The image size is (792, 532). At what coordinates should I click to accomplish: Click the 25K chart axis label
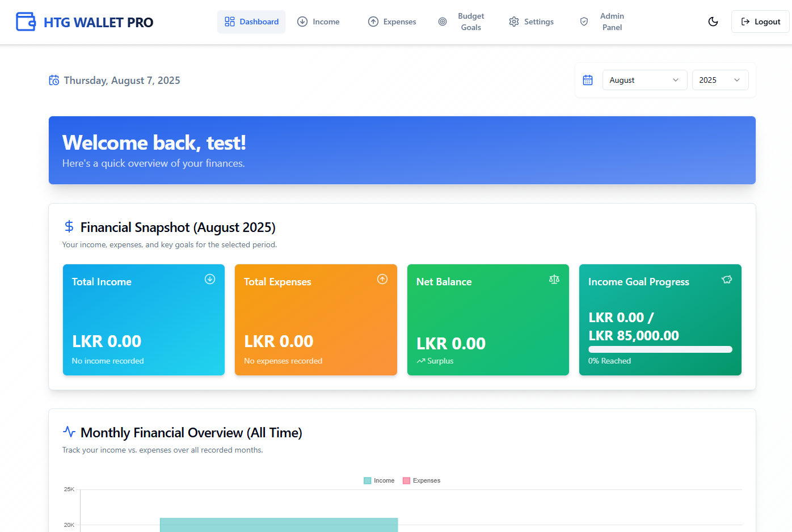coord(69,489)
